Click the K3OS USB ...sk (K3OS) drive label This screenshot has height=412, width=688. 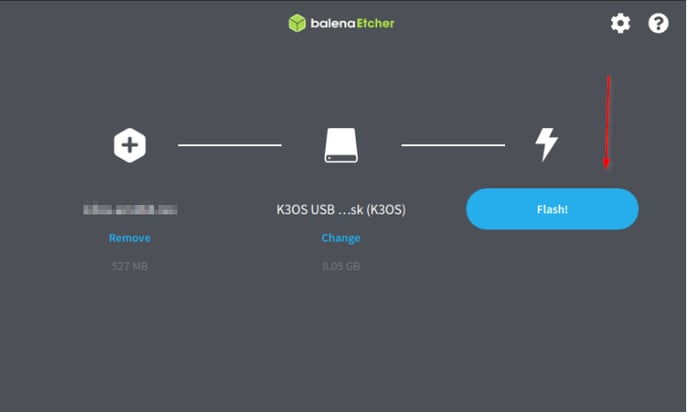tap(341, 210)
